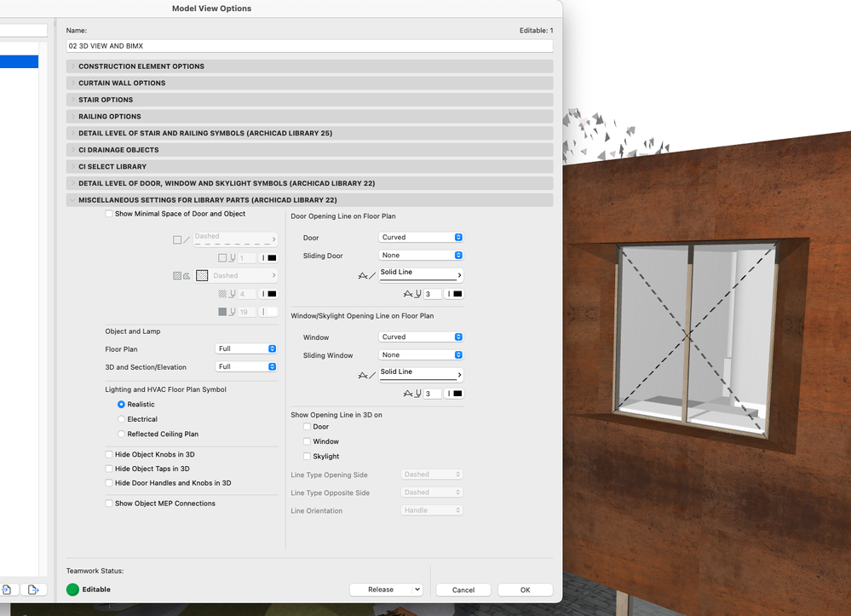
Task: Expand Detail Level of Stair and Railing Symbols
Action: [x=309, y=133]
